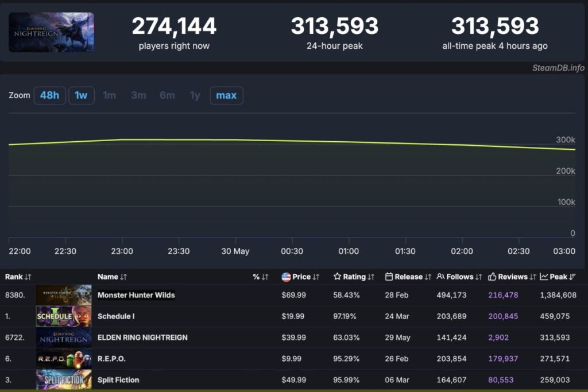This screenshot has width=588, height=392.
Task: Click the 24-hour peak label
Action: [335, 46]
